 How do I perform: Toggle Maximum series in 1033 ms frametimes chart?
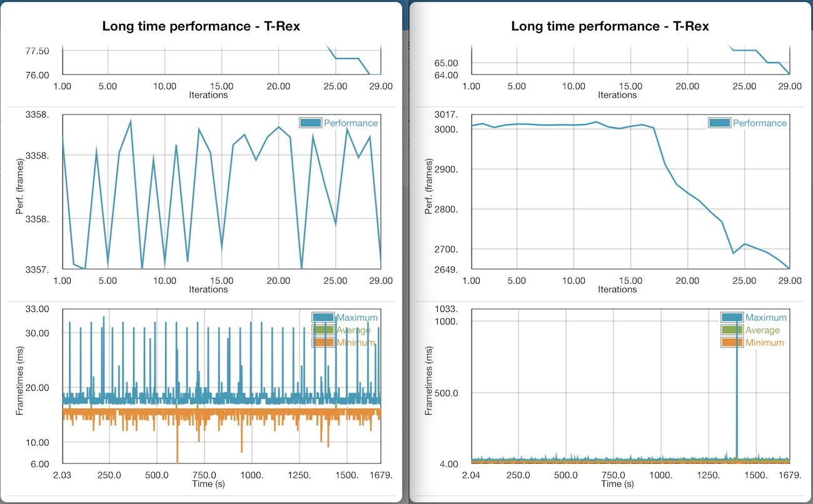pos(732,317)
